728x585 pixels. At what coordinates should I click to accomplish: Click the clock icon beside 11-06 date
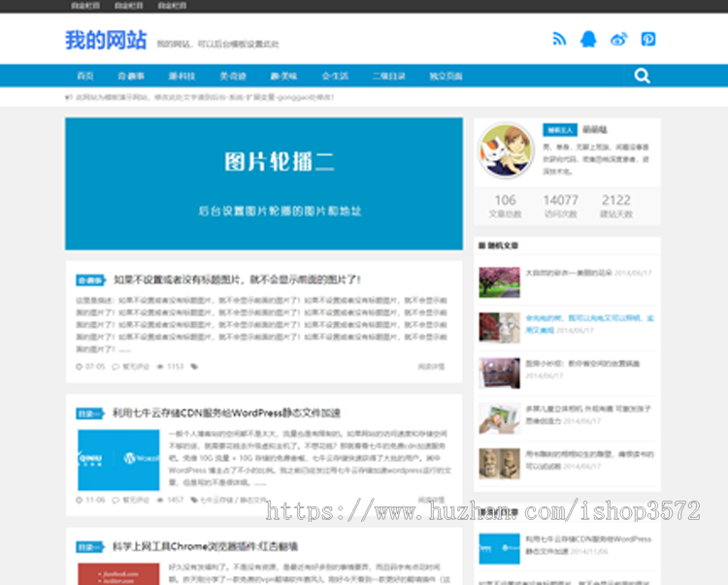[79, 500]
